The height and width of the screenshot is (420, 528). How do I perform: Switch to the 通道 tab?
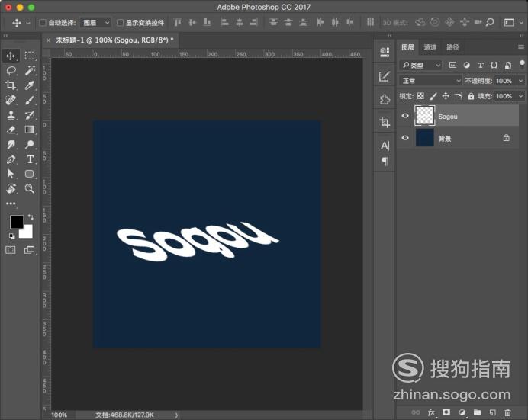[x=430, y=47]
